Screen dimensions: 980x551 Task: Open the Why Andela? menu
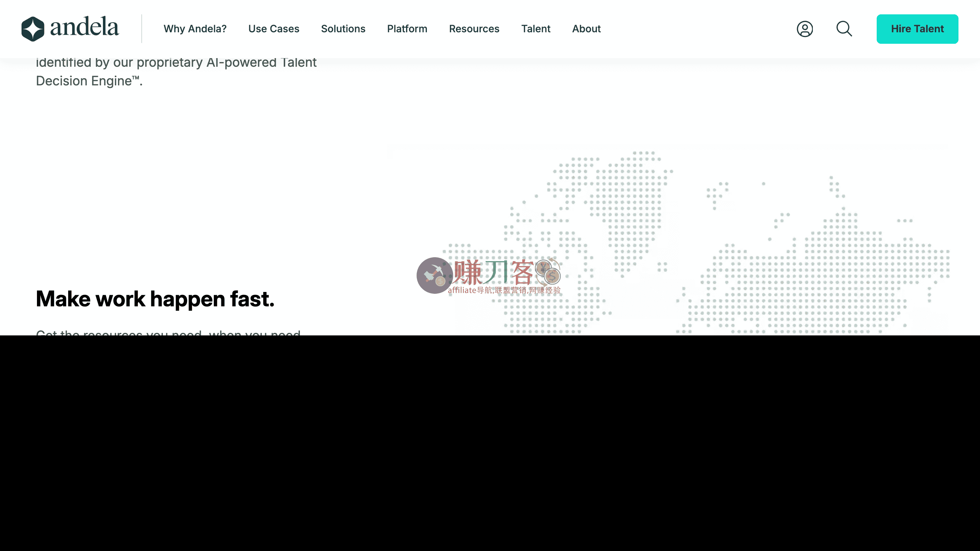coord(195,29)
